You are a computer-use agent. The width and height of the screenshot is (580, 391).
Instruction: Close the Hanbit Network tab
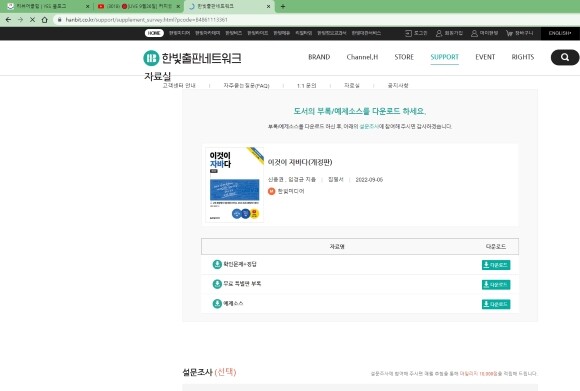pos(269,6)
